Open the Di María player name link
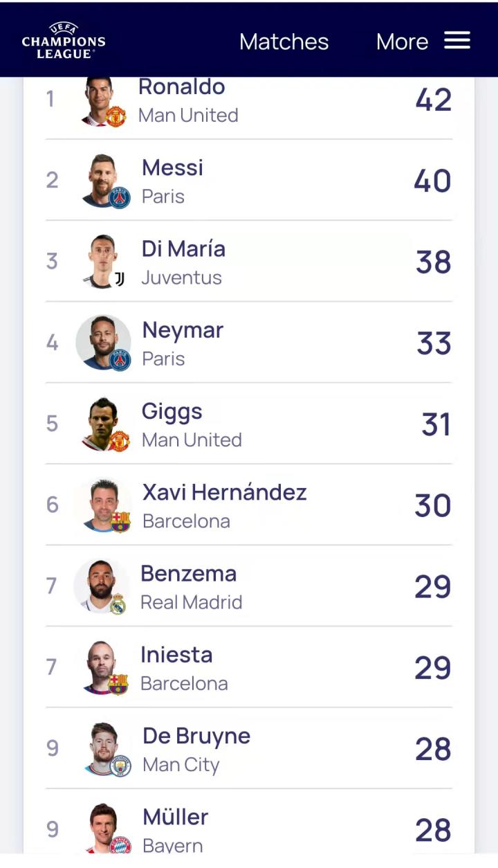The width and height of the screenshot is (498, 868). click(x=183, y=248)
